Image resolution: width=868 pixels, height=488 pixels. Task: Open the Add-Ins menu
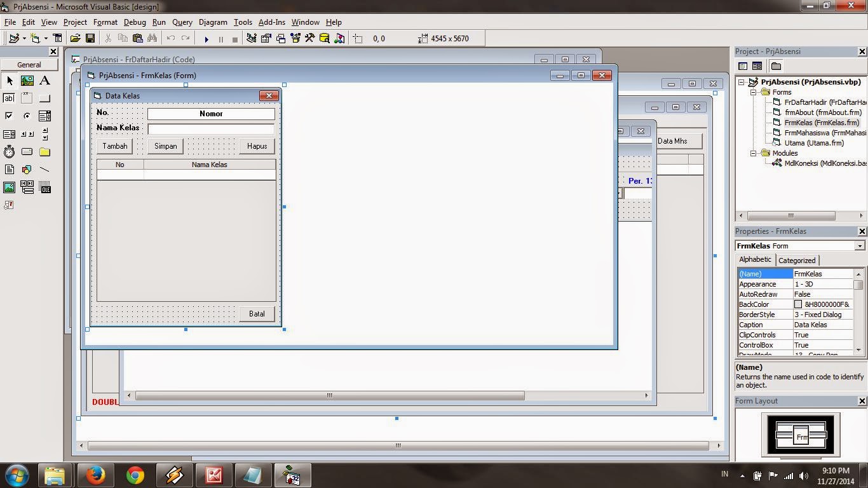[272, 22]
